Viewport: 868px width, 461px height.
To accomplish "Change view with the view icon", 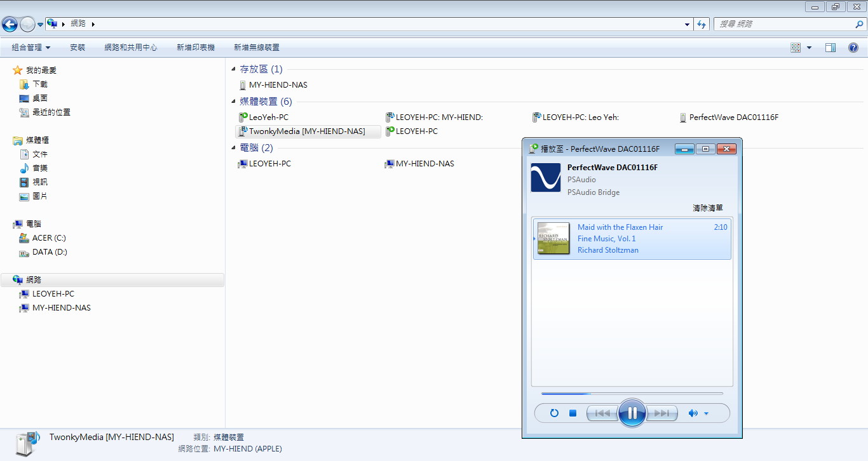I will [x=796, y=48].
